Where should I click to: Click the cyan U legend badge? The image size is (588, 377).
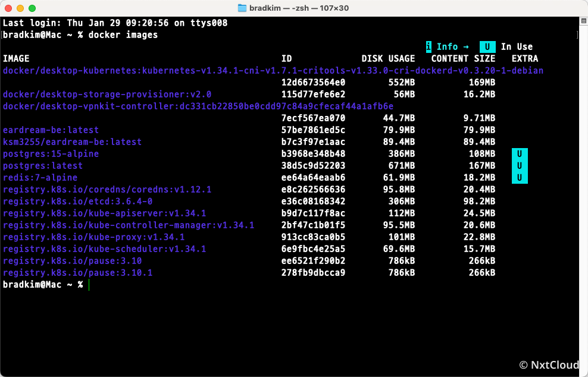click(x=487, y=47)
